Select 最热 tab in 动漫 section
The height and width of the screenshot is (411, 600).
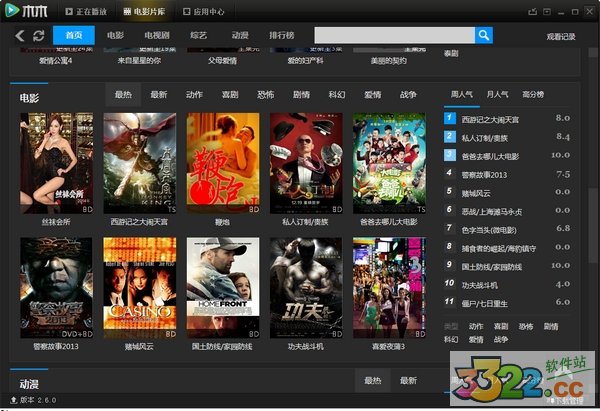click(x=372, y=380)
